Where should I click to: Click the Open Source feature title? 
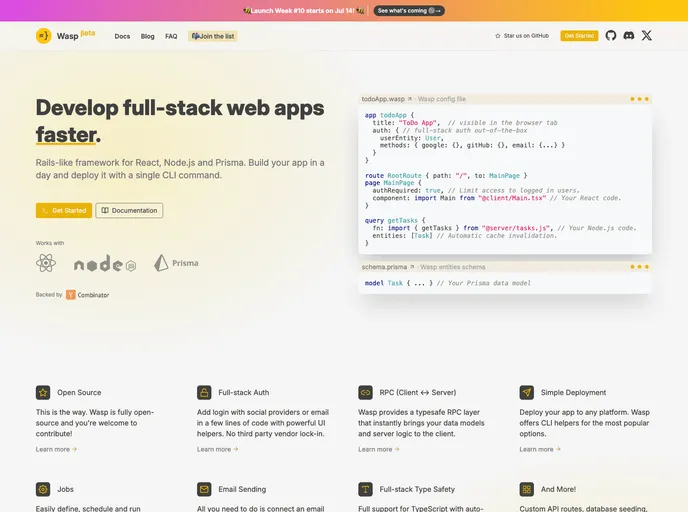(79, 393)
